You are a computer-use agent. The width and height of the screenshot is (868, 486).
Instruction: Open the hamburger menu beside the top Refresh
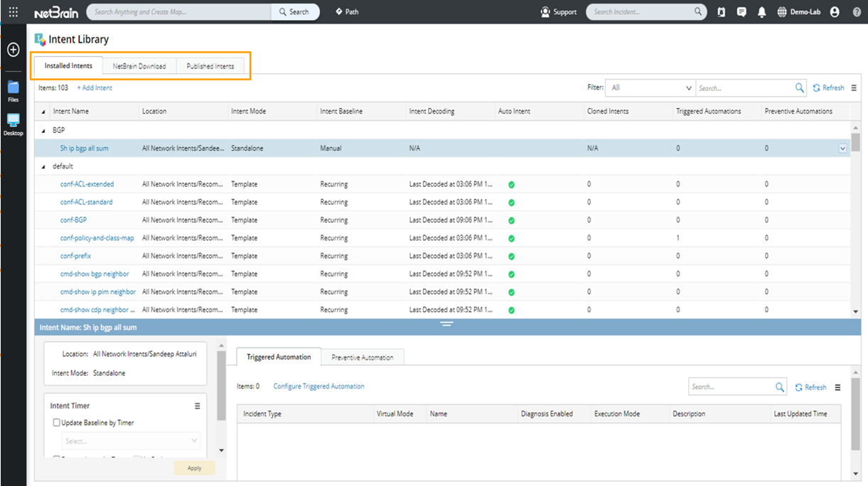tap(854, 88)
